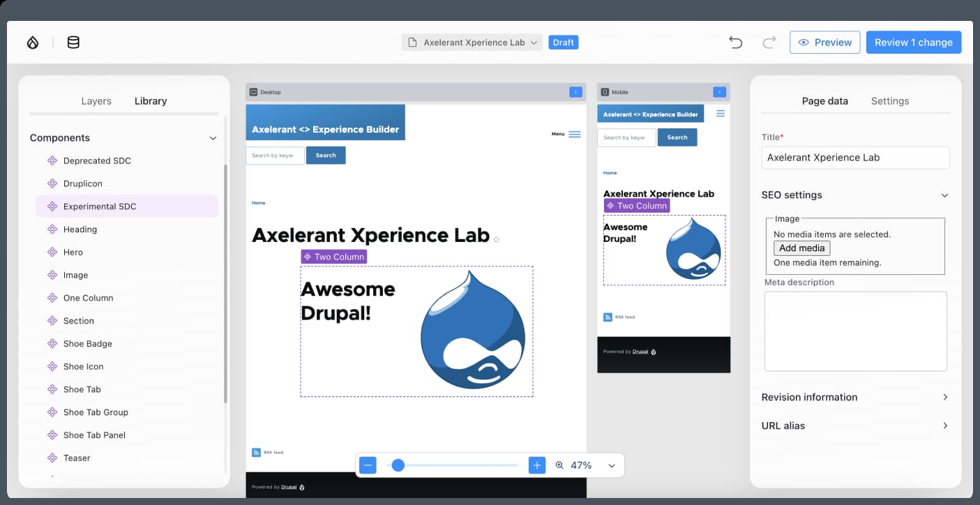980x505 pixels.
Task: Click the purple Two Column badge in the canvas
Action: pyautogui.click(x=334, y=257)
